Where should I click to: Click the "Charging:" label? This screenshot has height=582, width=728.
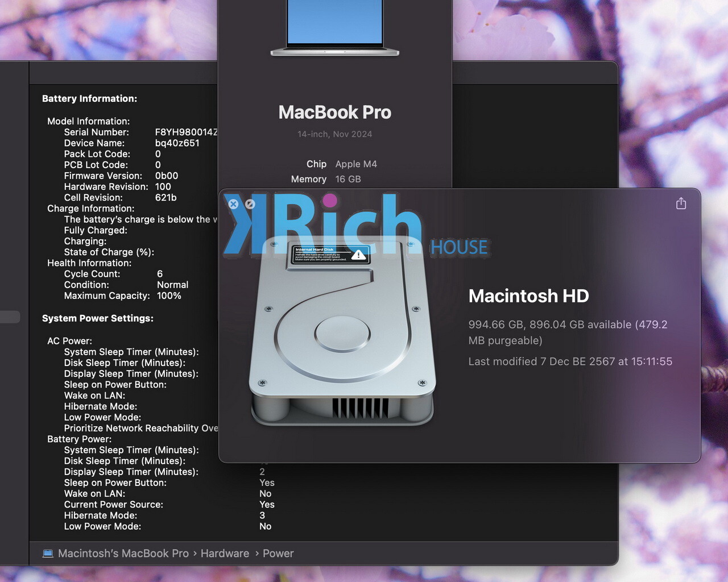pos(85,241)
